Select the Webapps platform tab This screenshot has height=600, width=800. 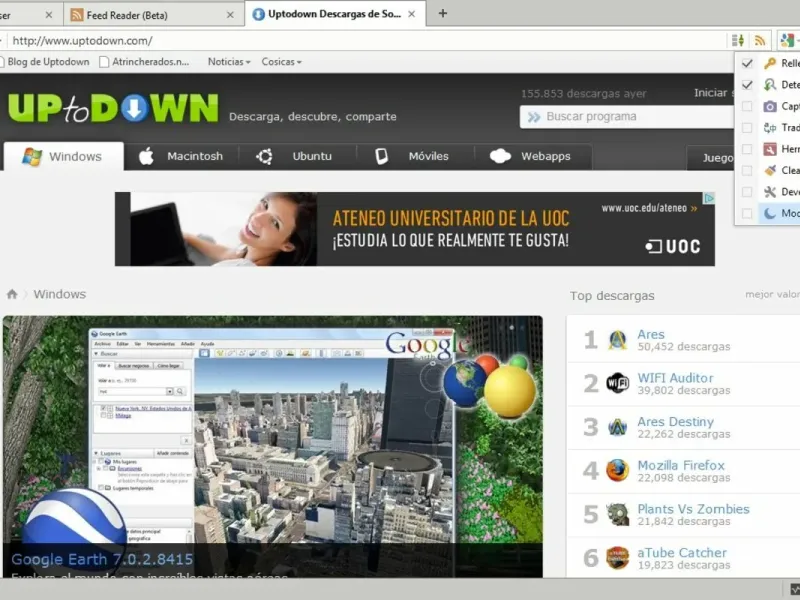533,156
